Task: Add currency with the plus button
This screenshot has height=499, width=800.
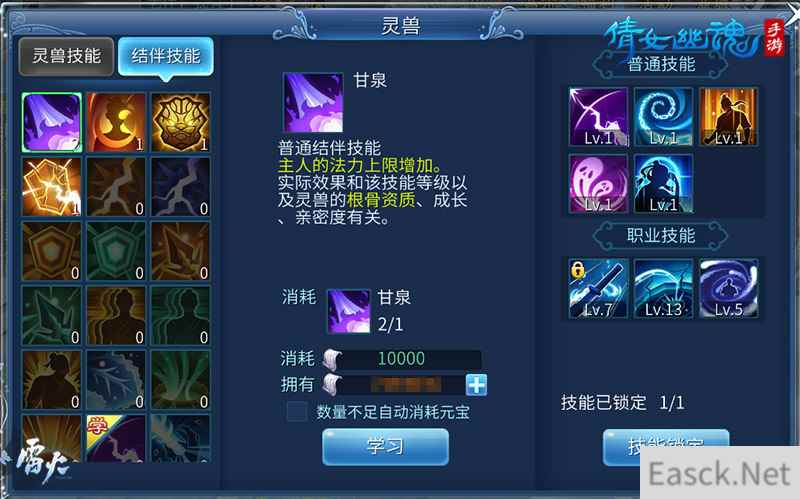Action: point(476,385)
